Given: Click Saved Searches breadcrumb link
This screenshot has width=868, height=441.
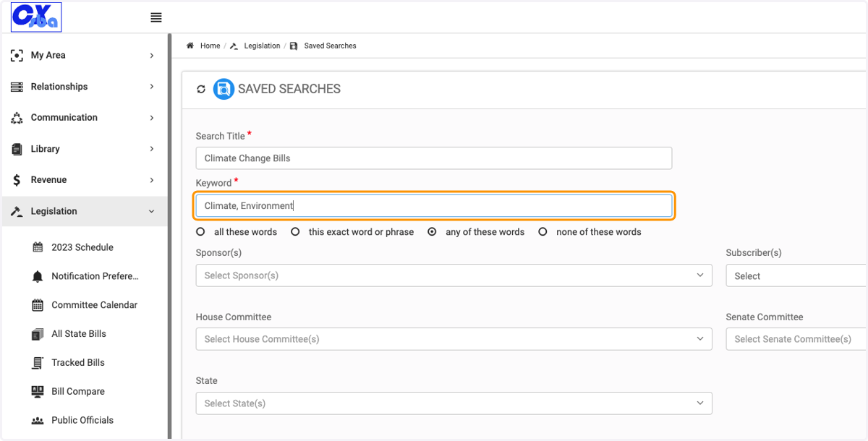Looking at the screenshot, I should point(330,46).
